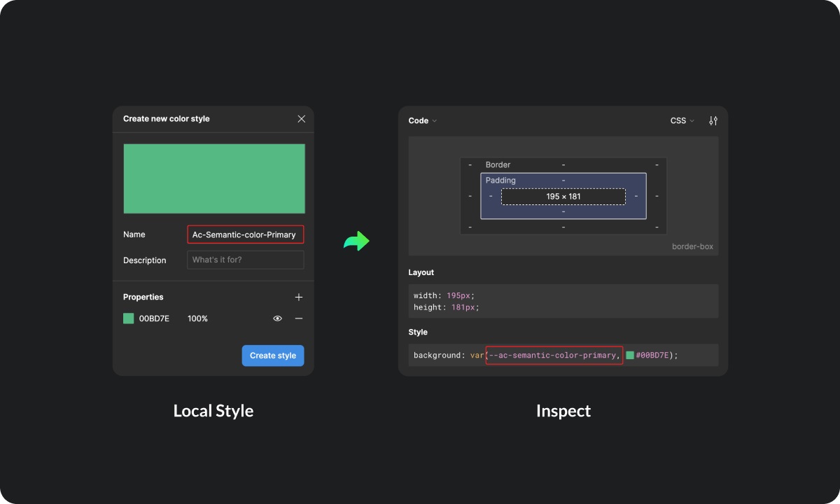Click the Create style button
The width and height of the screenshot is (840, 504).
[273, 356]
